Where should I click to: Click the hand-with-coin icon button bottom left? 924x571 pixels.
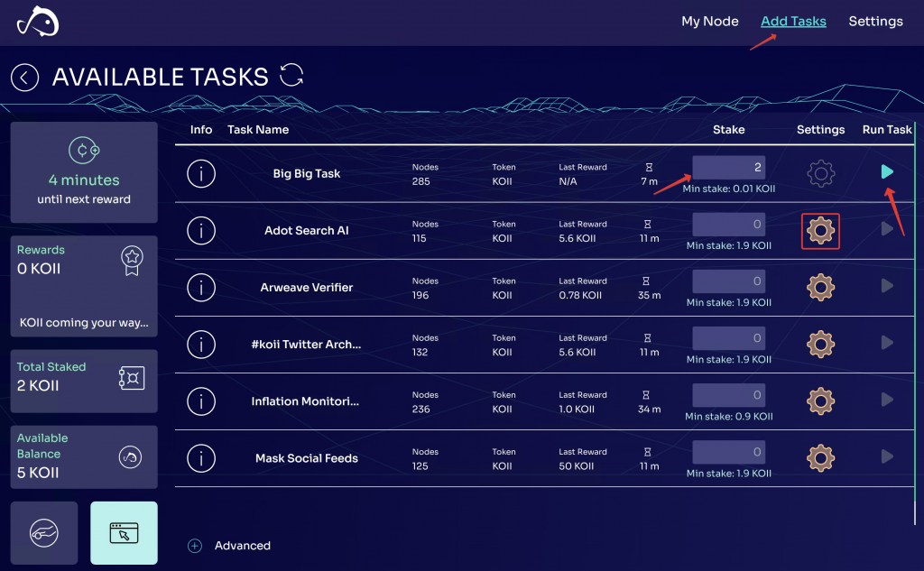pyautogui.click(x=44, y=532)
